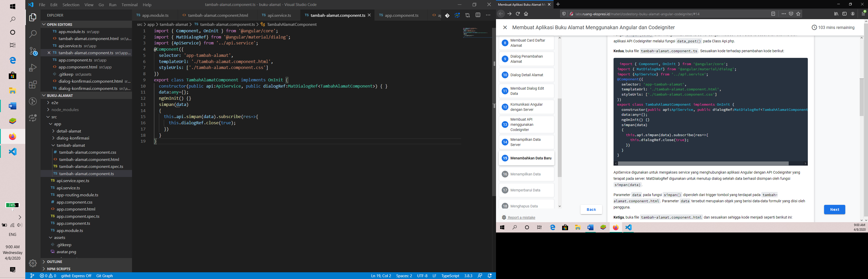This screenshot has height=279, width=868.
Task: Open File Explorer from the left taskbar
Action: (x=12, y=91)
